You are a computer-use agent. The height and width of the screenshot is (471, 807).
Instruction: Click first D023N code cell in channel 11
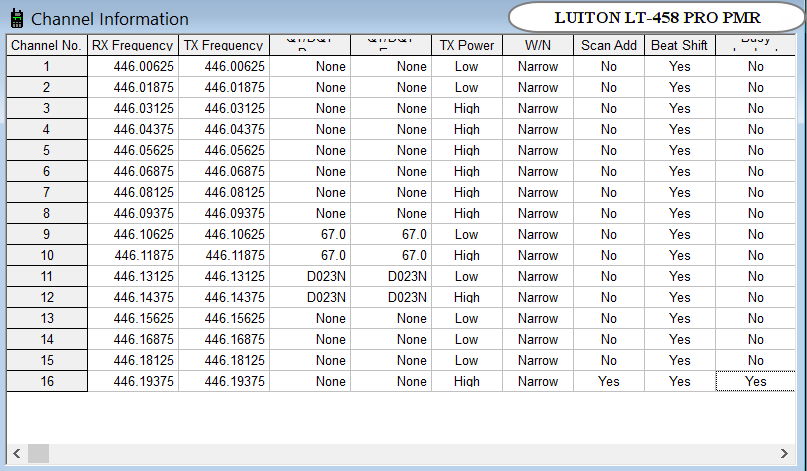coord(310,276)
